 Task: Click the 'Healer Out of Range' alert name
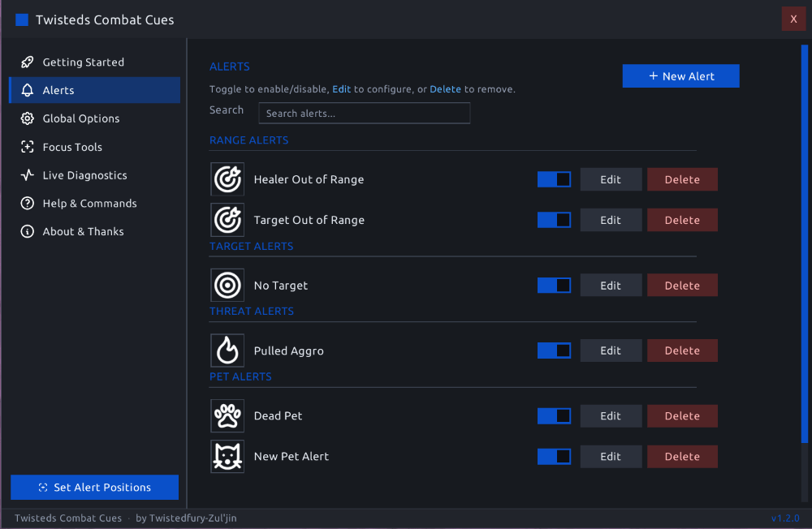coord(309,179)
